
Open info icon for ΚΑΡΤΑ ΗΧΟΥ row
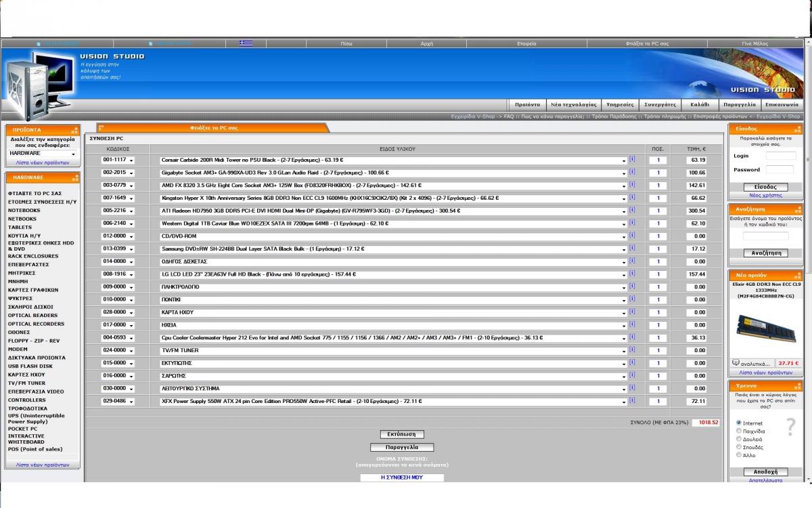tap(632, 312)
